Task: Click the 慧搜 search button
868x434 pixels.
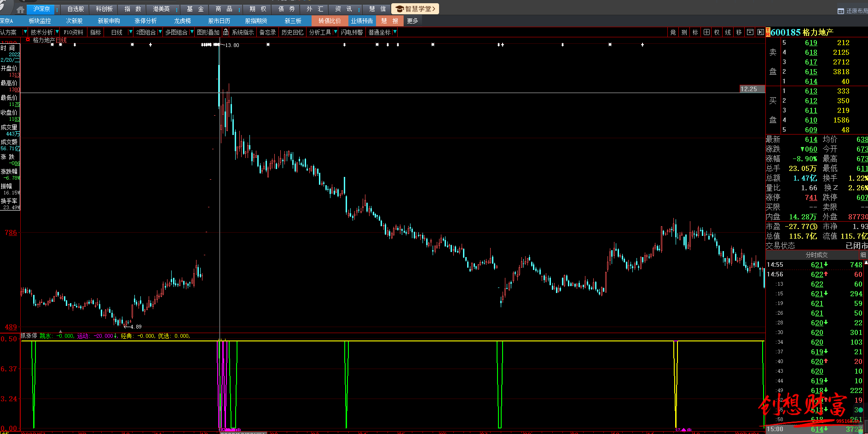Action: click(389, 21)
